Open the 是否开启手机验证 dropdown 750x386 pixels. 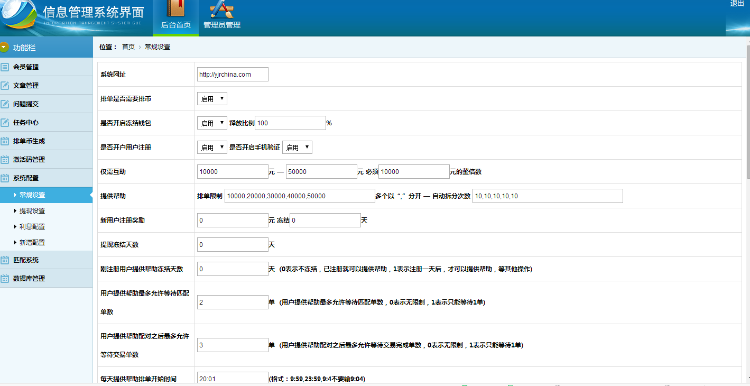tap(298, 148)
